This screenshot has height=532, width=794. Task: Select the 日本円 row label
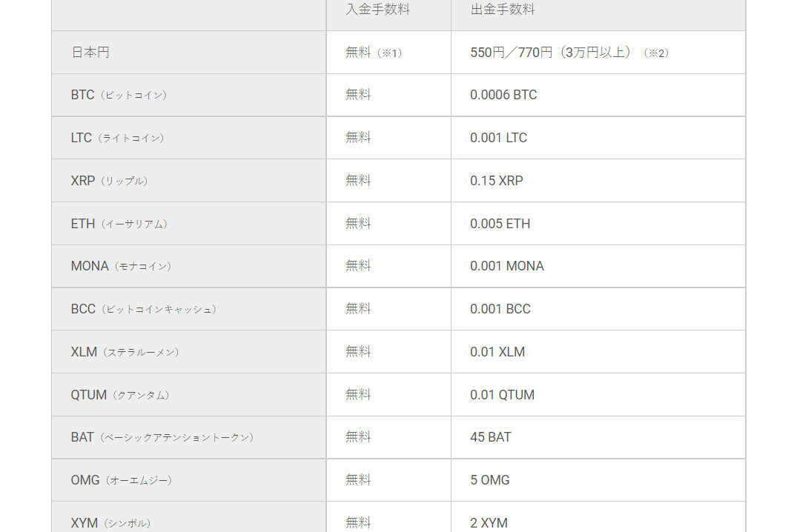[x=90, y=52]
